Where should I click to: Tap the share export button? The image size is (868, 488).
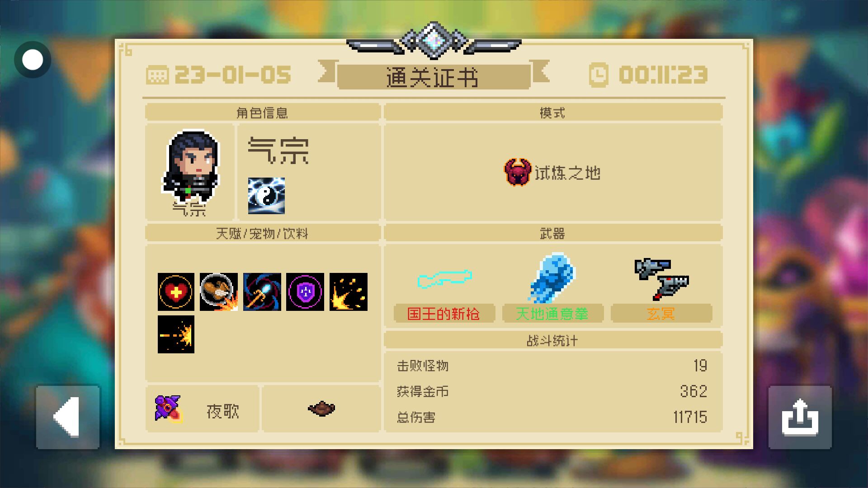[800, 417]
